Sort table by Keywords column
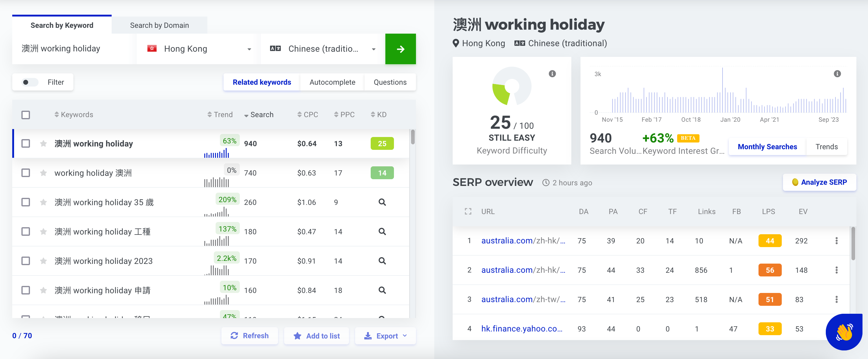This screenshot has width=868, height=359. click(x=74, y=115)
